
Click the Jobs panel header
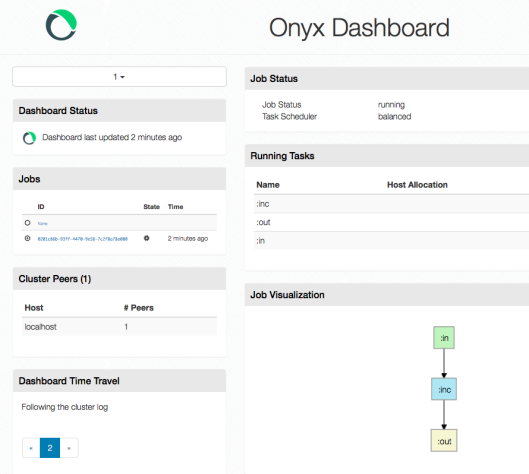coord(119,179)
